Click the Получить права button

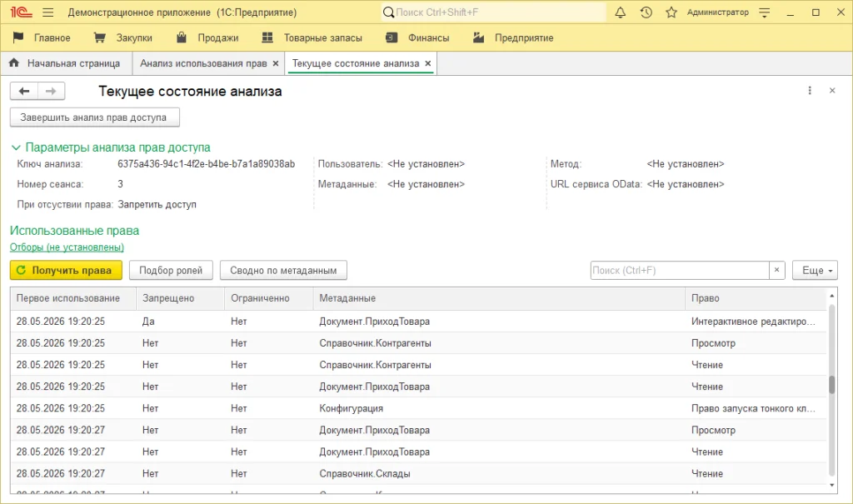66,270
